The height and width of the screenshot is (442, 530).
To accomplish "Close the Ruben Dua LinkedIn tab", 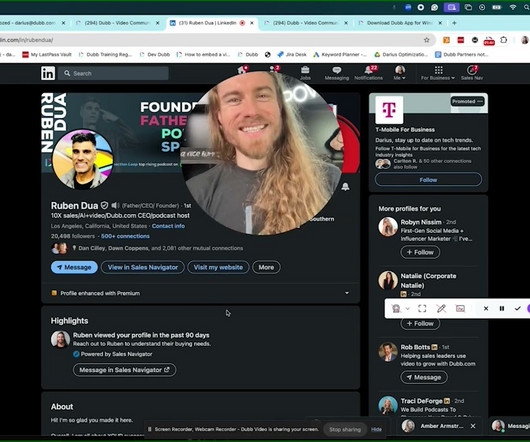I will point(252,23).
